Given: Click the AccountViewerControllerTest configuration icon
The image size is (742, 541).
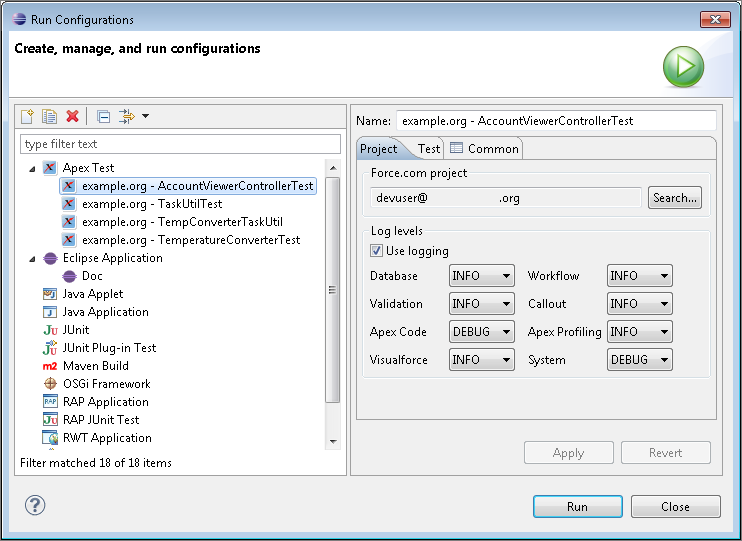Looking at the screenshot, I should pyautogui.click(x=69, y=186).
